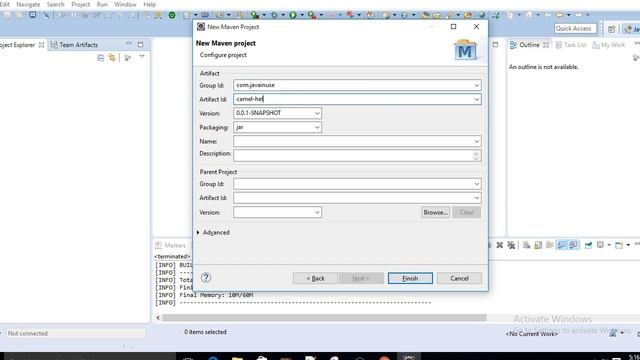Open Parent Project Group Id dropdown
The height and width of the screenshot is (360, 640).
tap(476, 184)
